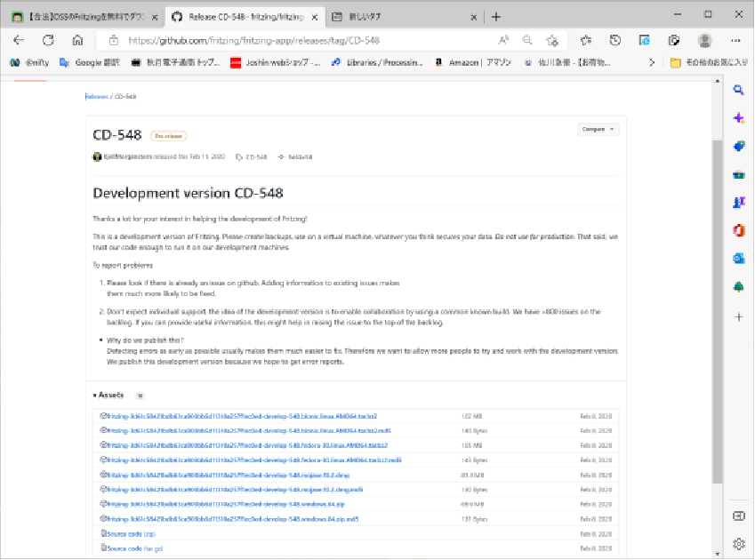Open the browser home page
Image resolution: width=755 pixels, height=560 pixels.
(x=77, y=40)
